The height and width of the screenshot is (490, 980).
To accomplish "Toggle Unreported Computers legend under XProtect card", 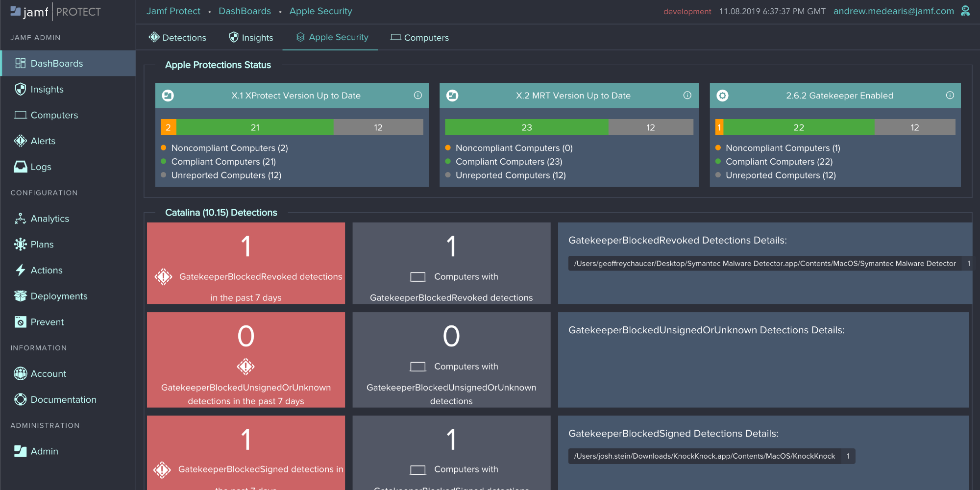I will coord(225,175).
